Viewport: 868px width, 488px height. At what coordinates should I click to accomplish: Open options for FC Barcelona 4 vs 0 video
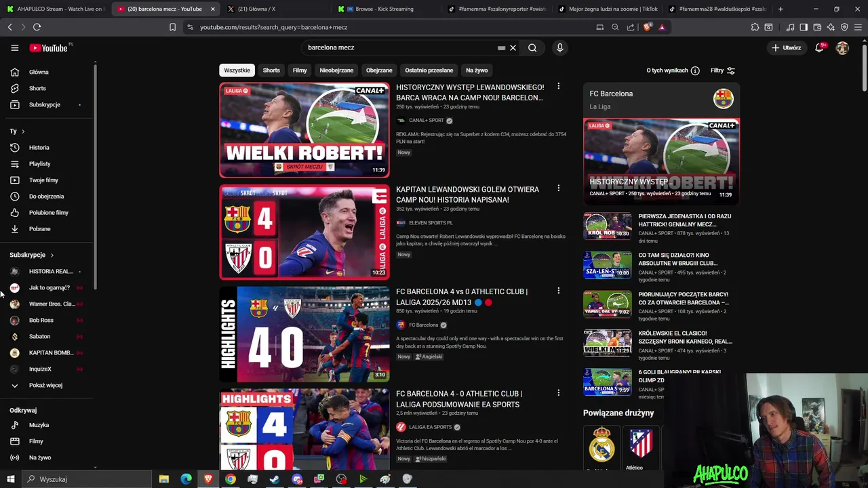click(558, 290)
